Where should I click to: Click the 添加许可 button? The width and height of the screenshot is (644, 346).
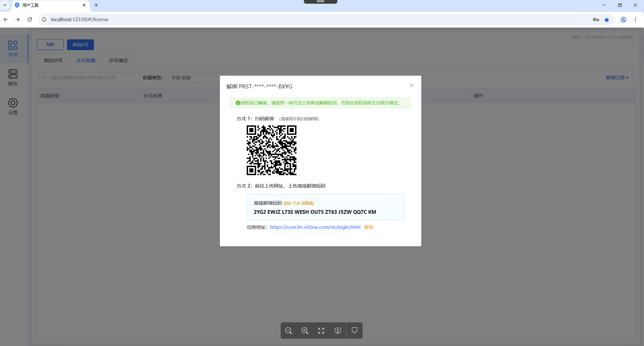click(x=80, y=45)
